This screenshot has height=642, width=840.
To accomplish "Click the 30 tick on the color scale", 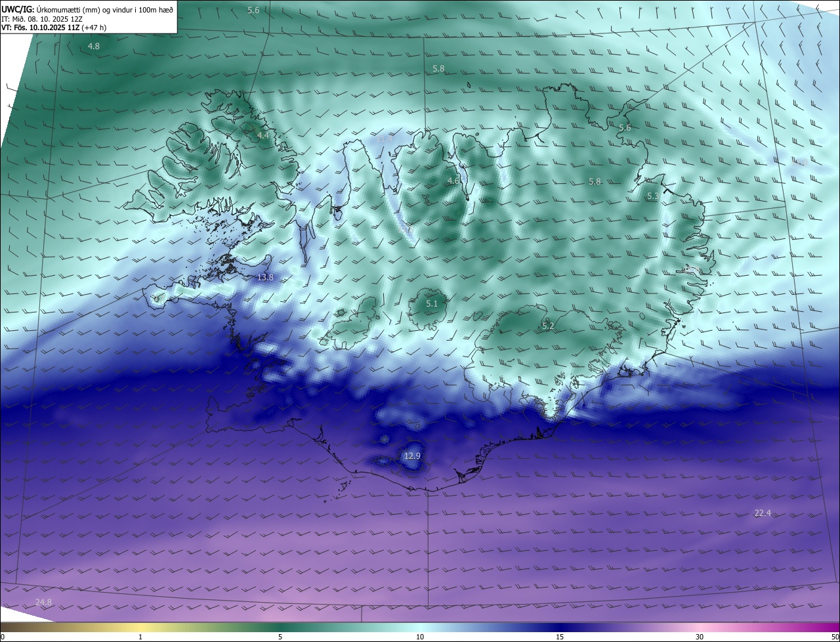I will [700, 637].
